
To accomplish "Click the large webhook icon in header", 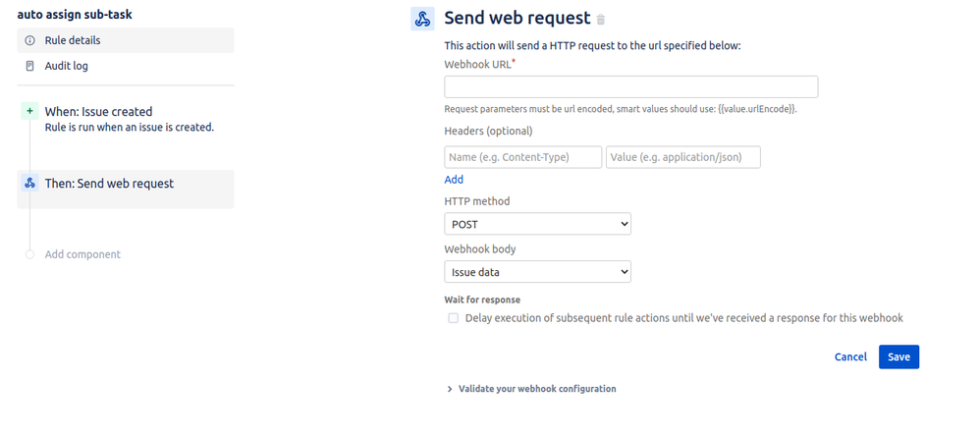I will [x=422, y=19].
